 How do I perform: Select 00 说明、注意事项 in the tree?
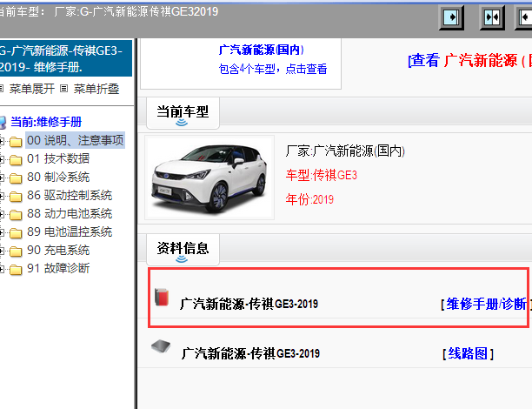pyautogui.click(x=76, y=140)
